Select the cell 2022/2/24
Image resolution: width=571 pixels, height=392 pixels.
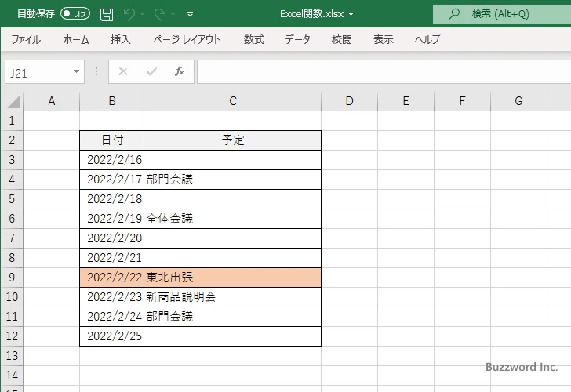pos(112,317)
